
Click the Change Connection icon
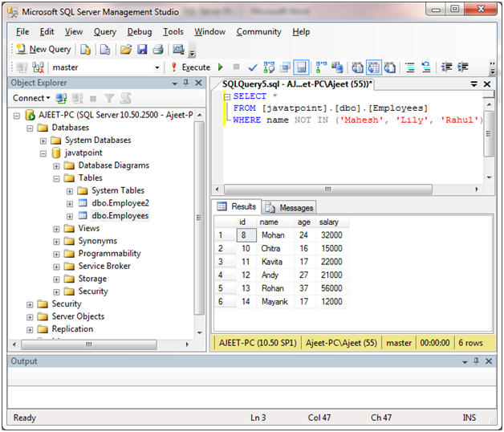[38, 67]
